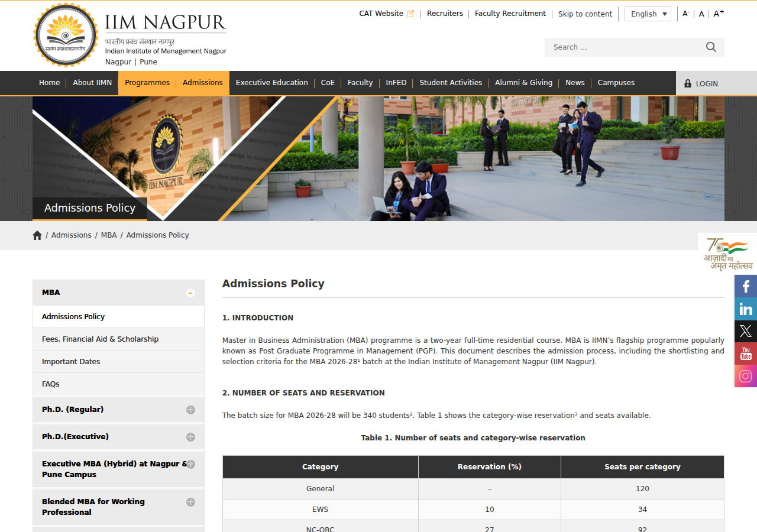The image size is (757, 532).
Task: Open the Instagram social icon
Action: click(746, 376)
